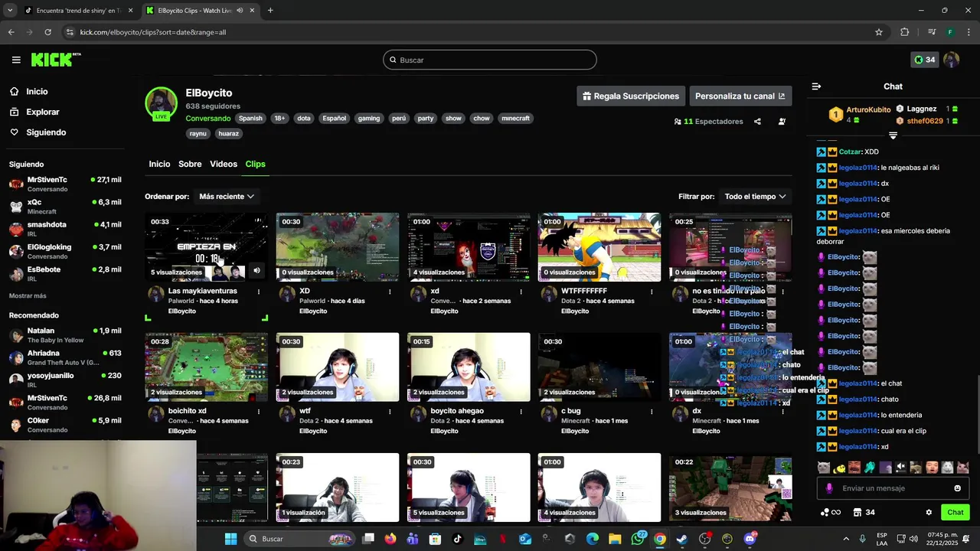Reload the page in Chrome

[x=47, y=32]
